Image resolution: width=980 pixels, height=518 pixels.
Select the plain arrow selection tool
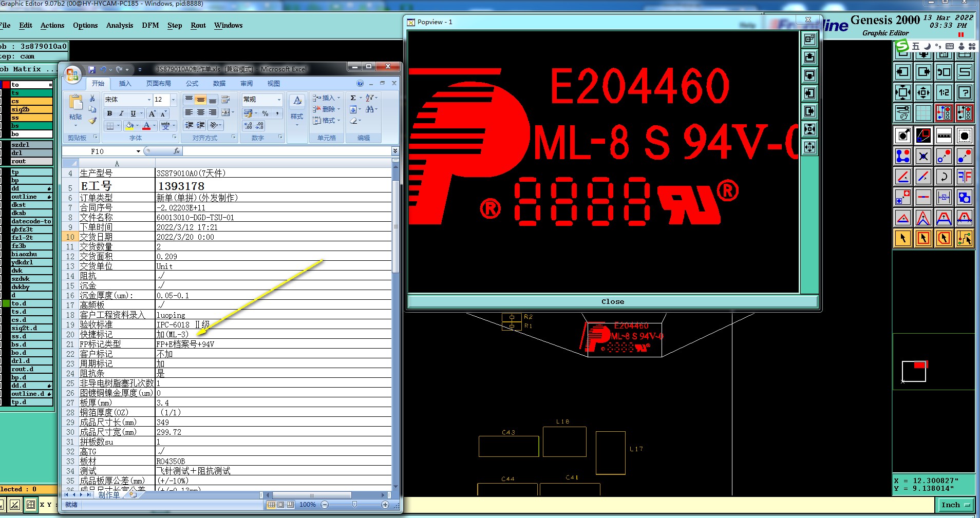[x=902, y=238]
